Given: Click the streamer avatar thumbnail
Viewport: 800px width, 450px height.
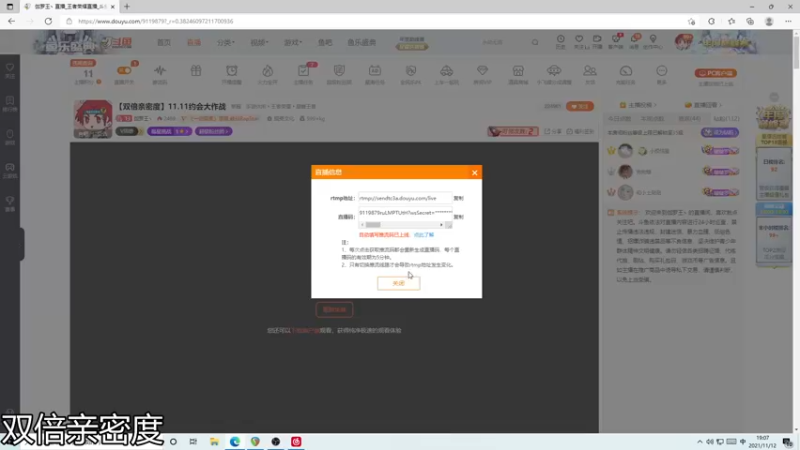Looking at the screenshot, I should 93,119.
